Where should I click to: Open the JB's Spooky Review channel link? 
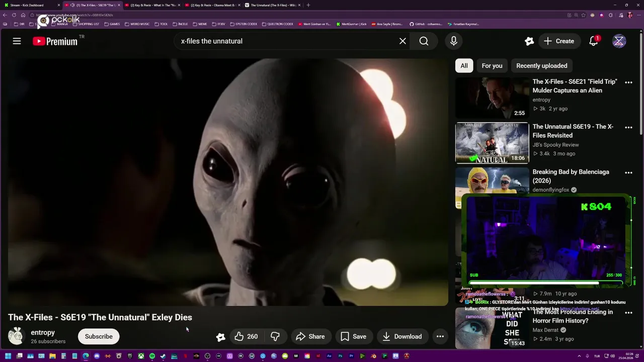[x=555, y=145]
